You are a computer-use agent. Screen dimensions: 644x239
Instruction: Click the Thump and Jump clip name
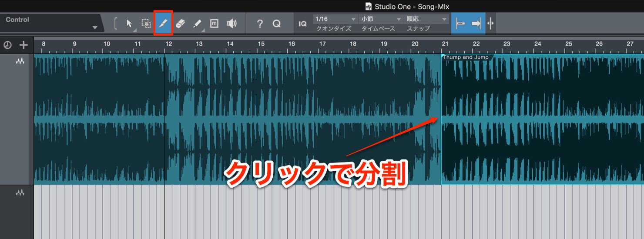pos(466,57)
